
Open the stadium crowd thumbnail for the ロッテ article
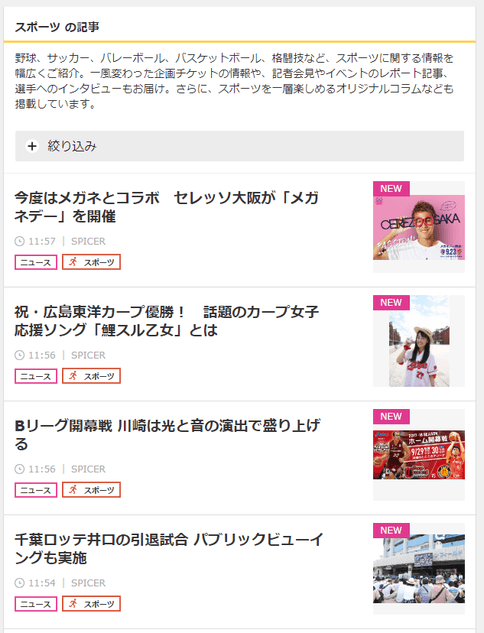tap(419, 569)
